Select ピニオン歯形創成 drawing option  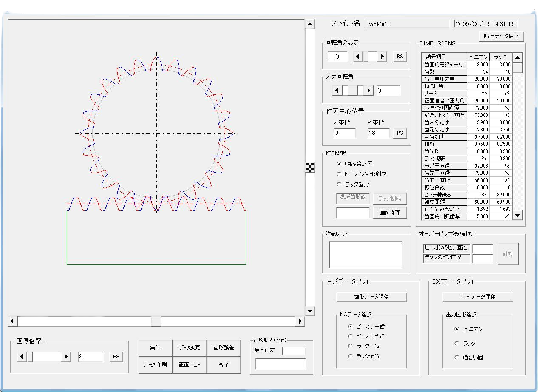coord(339,174)
